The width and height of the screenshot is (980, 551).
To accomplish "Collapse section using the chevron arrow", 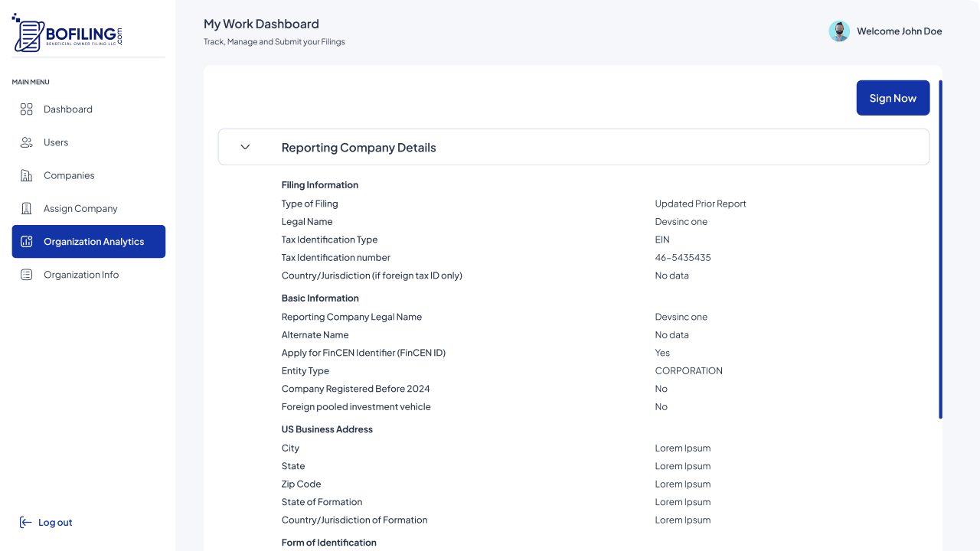I will [245, 147].
